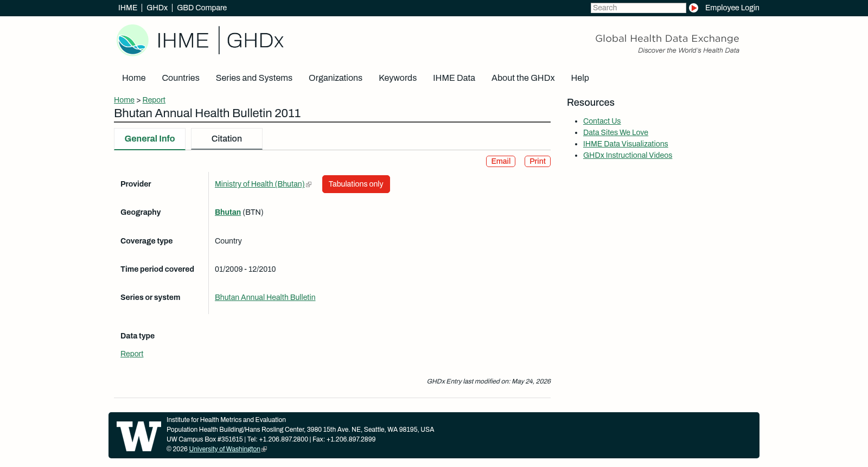Click the Print button
Image resolution: width=868 pixels, height=467 pixels.
click(538, 162)
